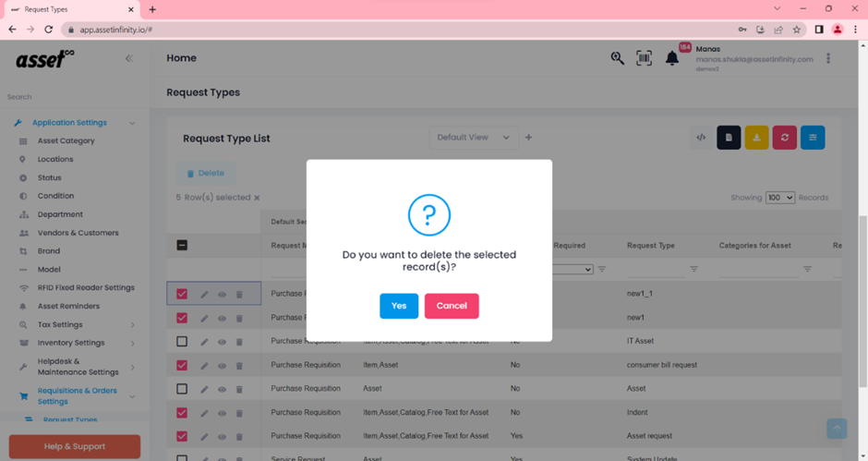Check the checkbox for IT Asset row
This screenshot has width=868, height=461.
pos(182,342)
